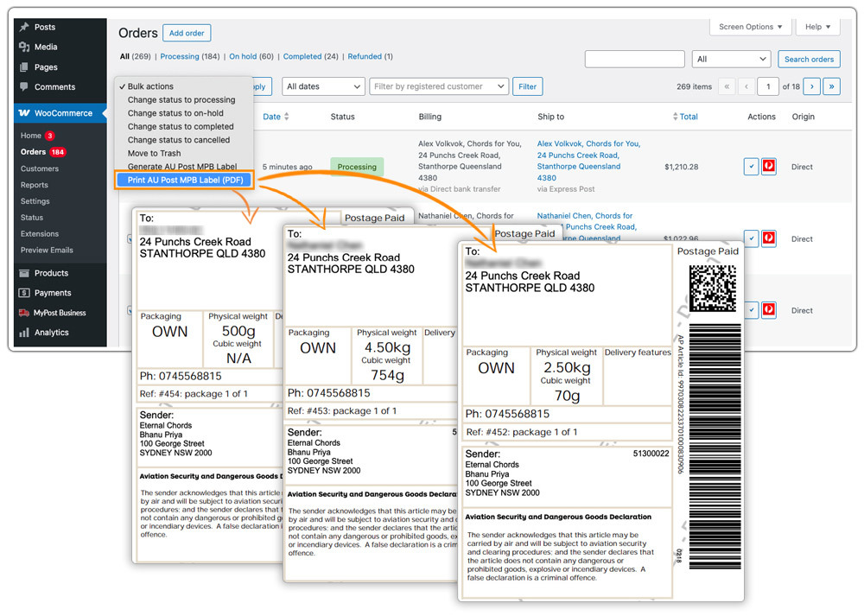Show Refunded (1) orders
The image size is (864, 616).
tap(371, 56)
